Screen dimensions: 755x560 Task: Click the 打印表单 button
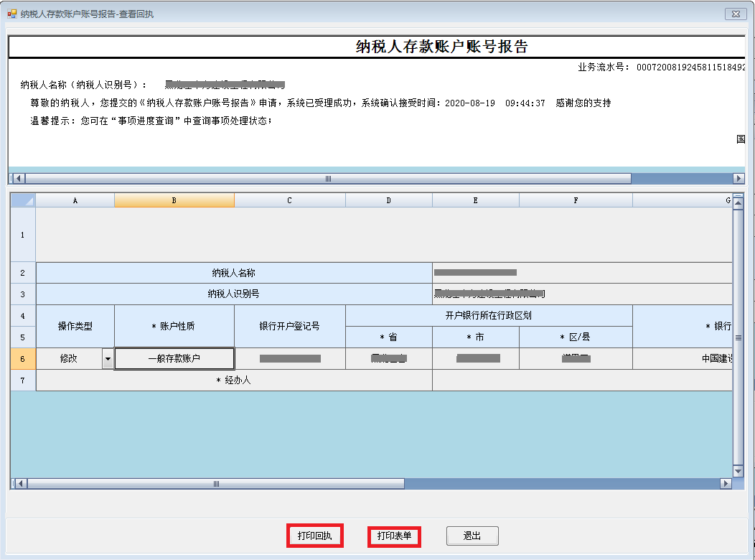394,536
